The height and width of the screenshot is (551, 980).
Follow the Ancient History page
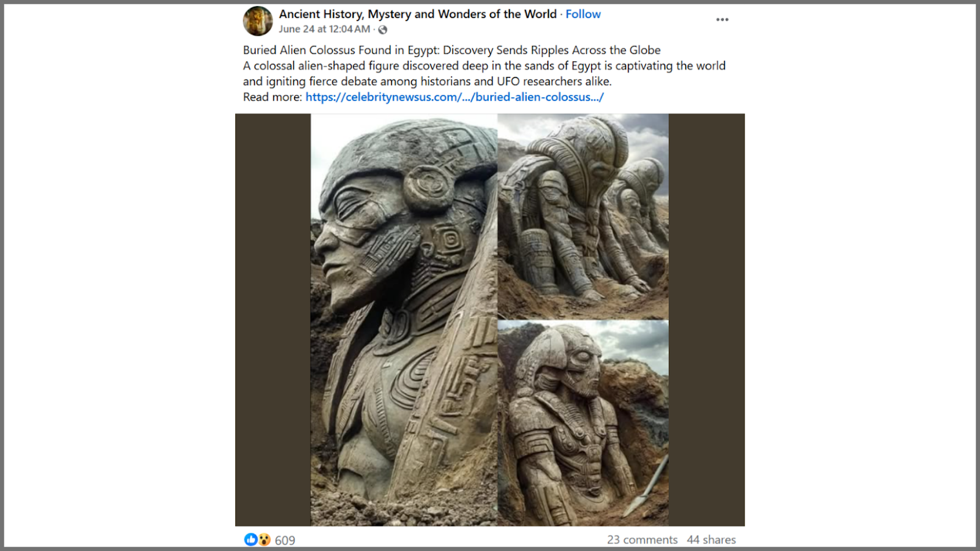click(582, 14)
